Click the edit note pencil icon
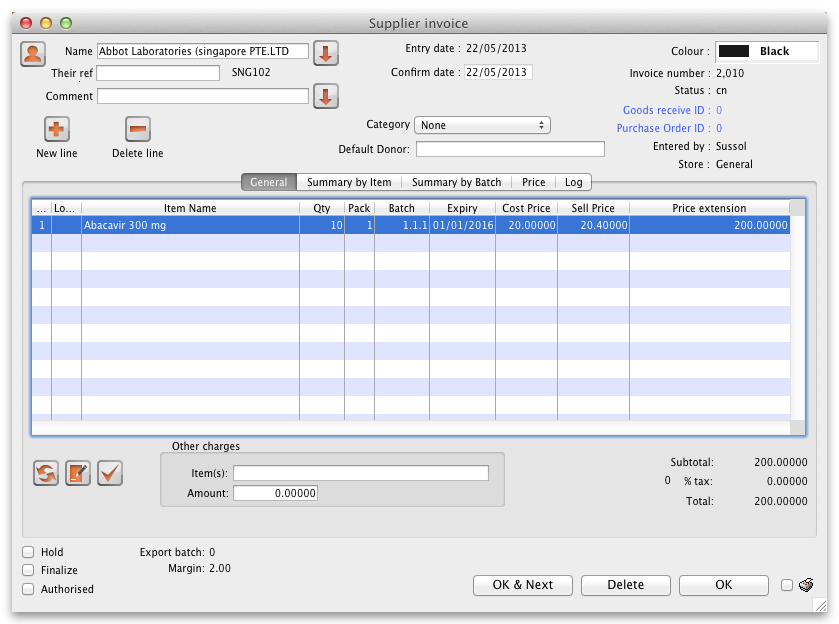839x624 pixels. 78,473
